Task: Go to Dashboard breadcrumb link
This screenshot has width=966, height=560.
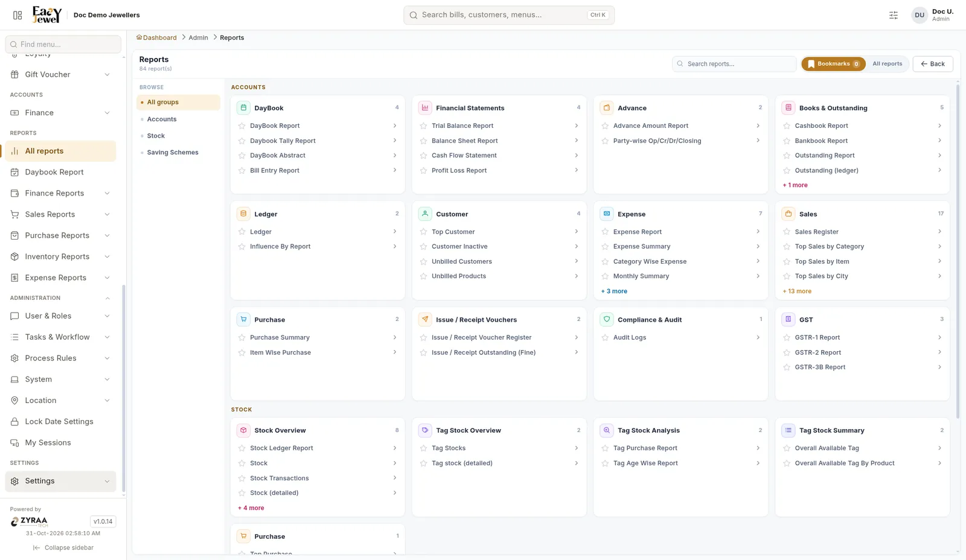Action: (156, 37)
